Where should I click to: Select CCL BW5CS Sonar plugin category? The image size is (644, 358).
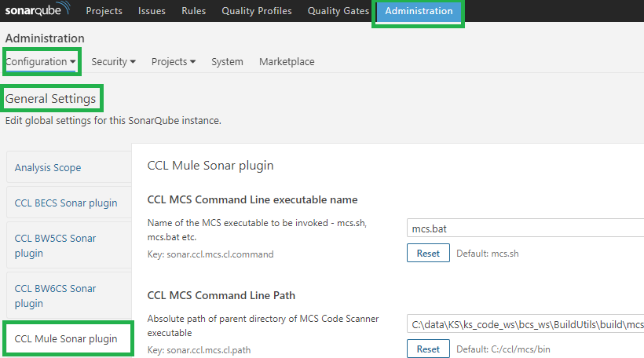69,245
